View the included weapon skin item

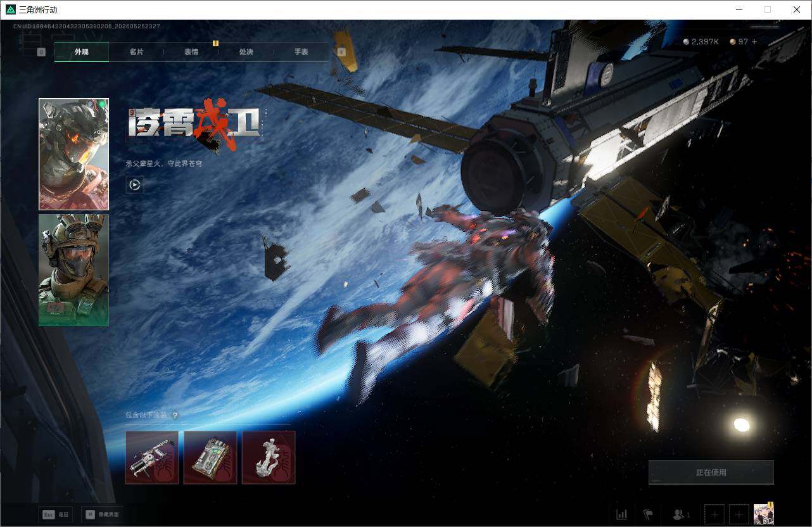(152, 457)
